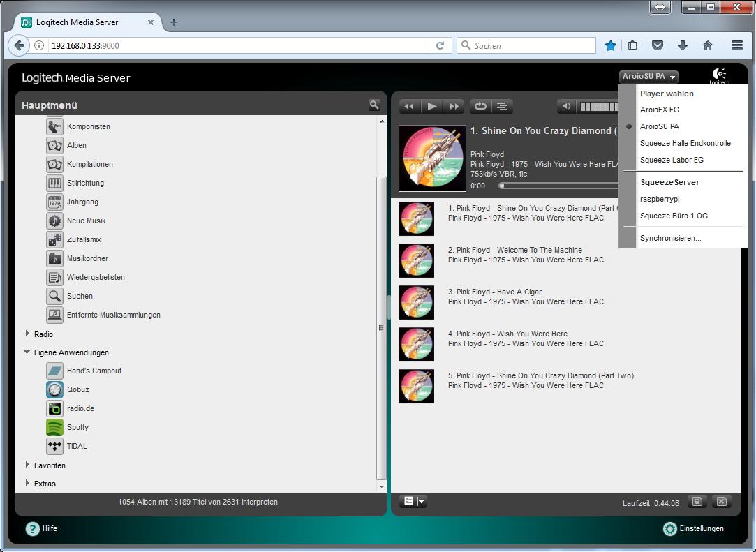Choose Squeeze Büro 1.OG entry
Screen dimensions: 756x552
coord(674,216)
